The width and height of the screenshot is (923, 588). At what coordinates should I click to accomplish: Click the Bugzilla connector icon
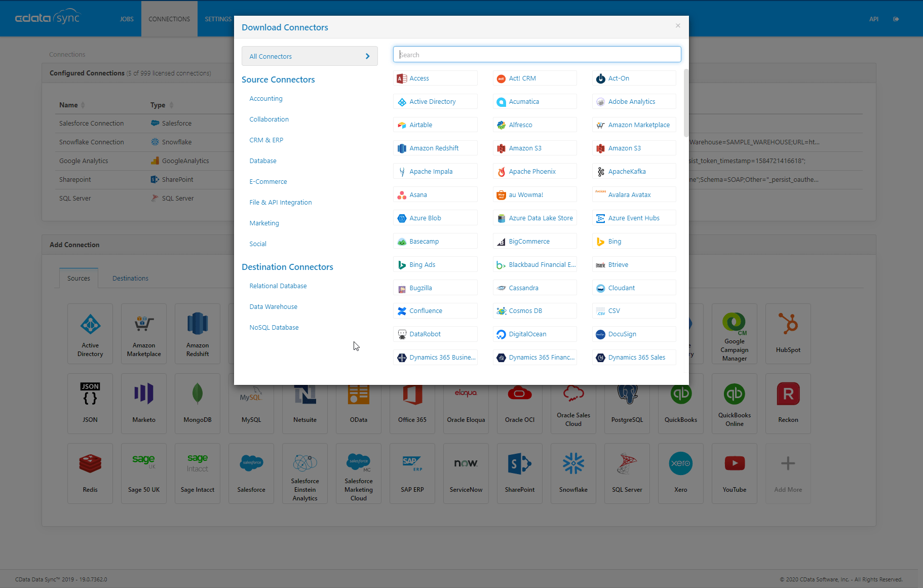(x=402, y=288)
